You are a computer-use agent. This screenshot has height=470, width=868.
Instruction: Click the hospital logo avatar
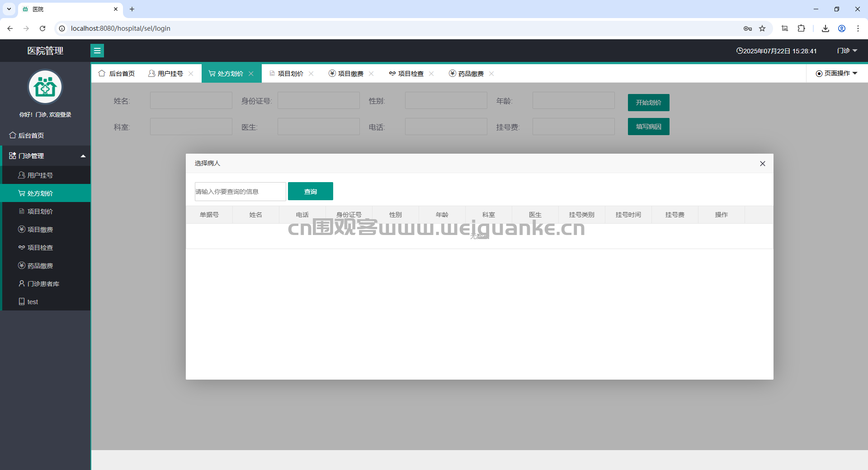[x=45, y=87]
